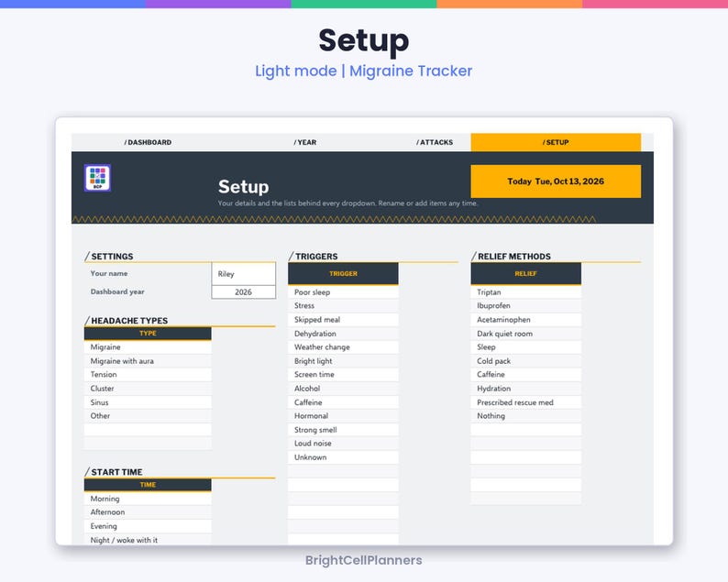Image resolution: width=728 pixels, height=582 pixels.
Task: Select the Setup tab
Action: 556,142
